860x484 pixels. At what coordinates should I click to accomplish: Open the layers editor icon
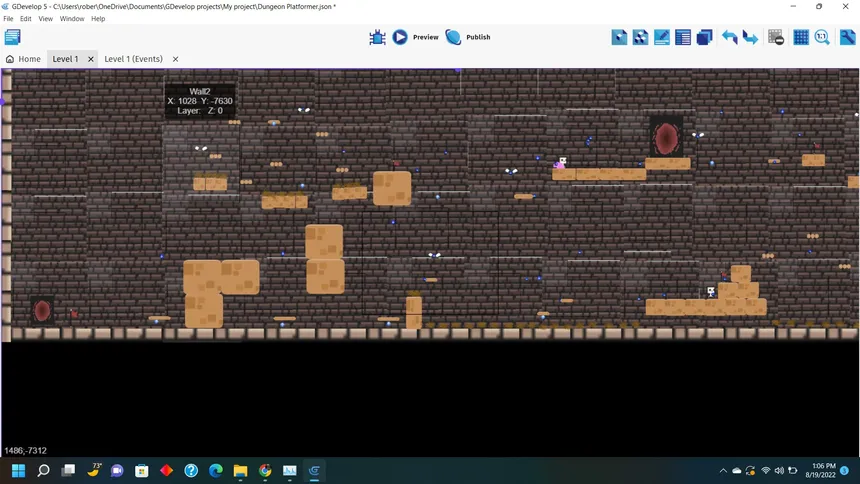(704, 37)
